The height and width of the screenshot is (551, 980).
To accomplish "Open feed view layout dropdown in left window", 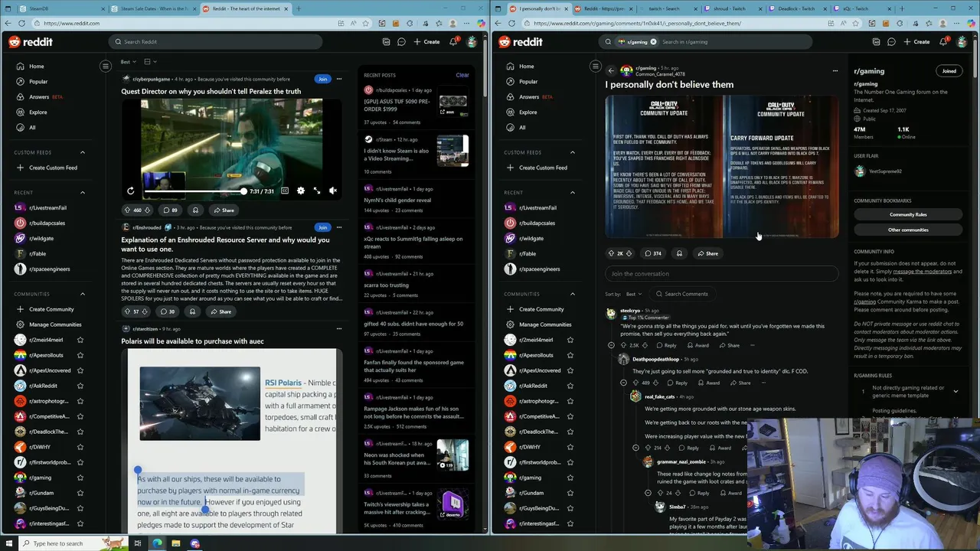I will click(149, 61).
